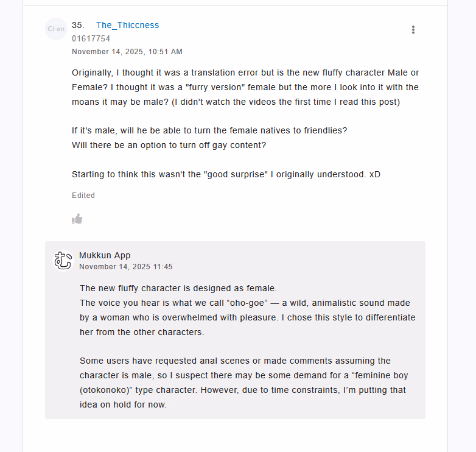The height and width of the screenshot is (452, 476).
Task: Click the reply timestamp 11:45
Action: (125, 267)
